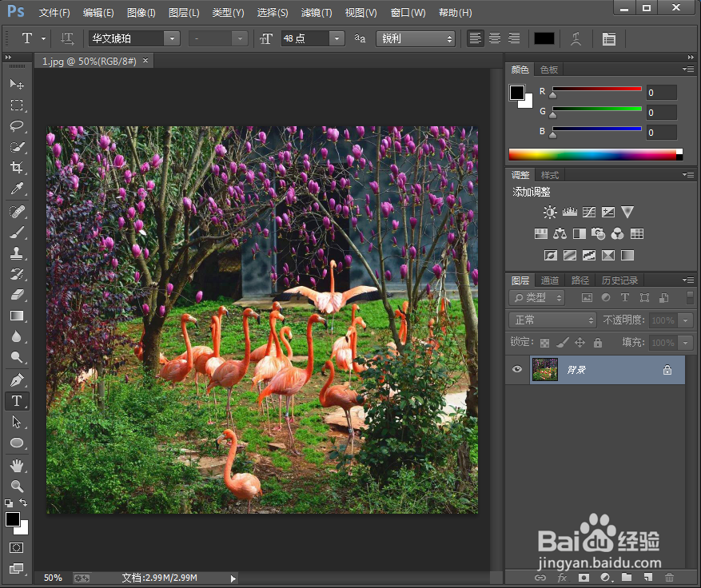Center align text
Screen dimensions: 701x588
[x=495, y=38]
